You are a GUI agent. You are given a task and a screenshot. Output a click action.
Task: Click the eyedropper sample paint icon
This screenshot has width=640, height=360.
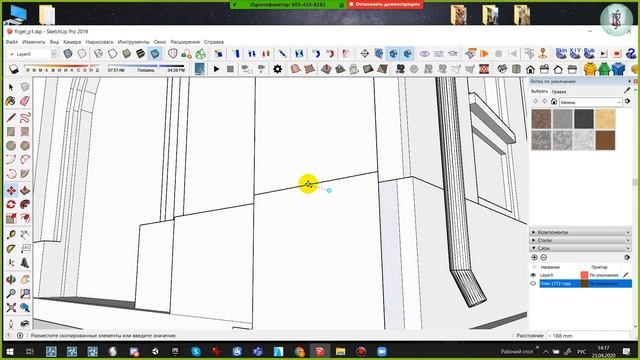627,91
